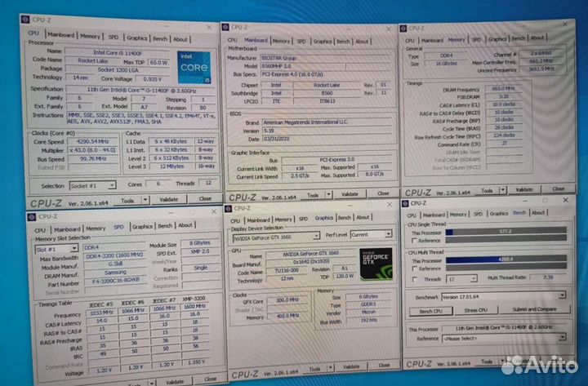The width and height of the screenshot is (588, 386).
Task: Click the Memory Size value 16 GBytes
Action: 446,64
